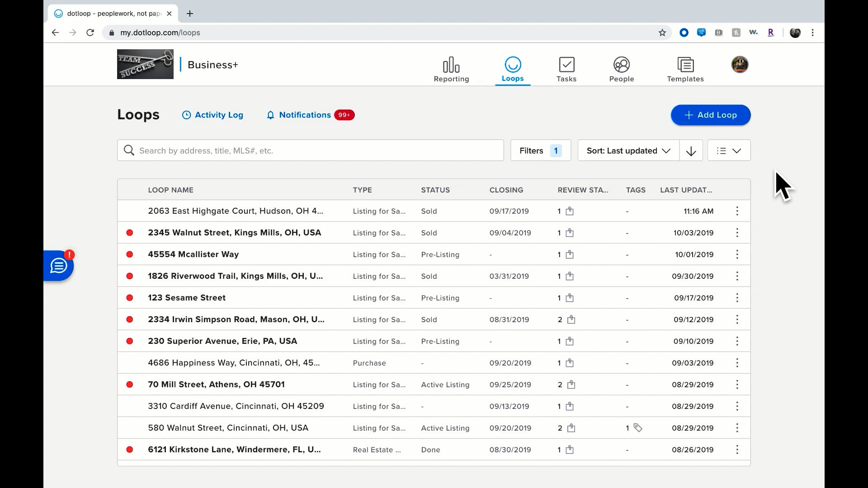Open the Reporting section
This screenshot has width=868, height=488.
tap(451, 70)
